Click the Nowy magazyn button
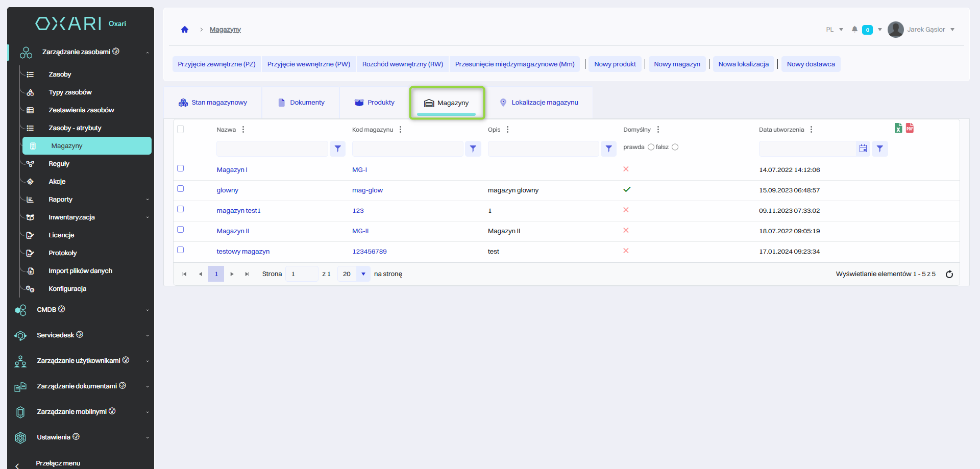 tap(677, 64)
